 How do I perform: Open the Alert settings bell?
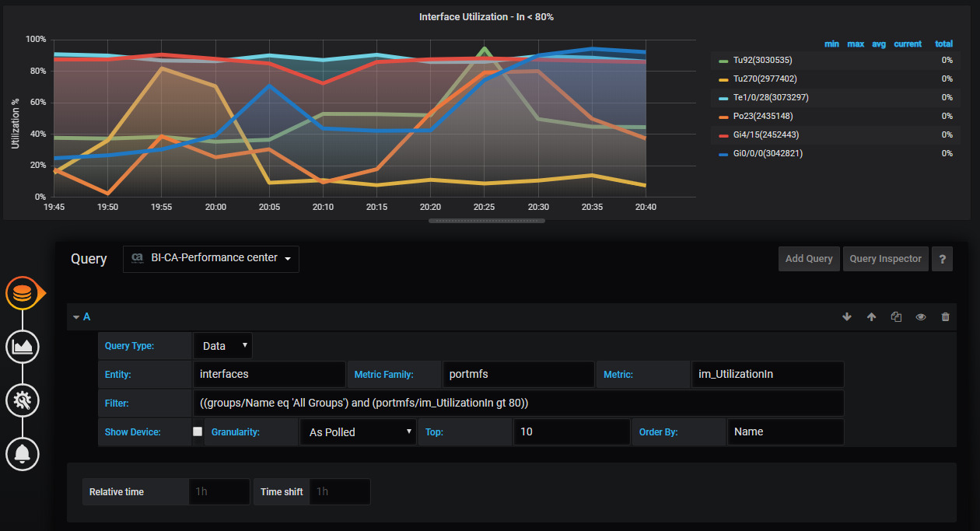(x=22, y=454)
